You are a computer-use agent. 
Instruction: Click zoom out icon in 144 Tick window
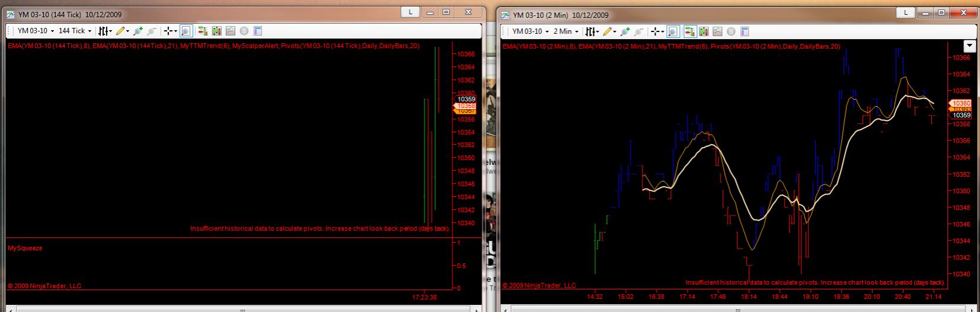151,31
